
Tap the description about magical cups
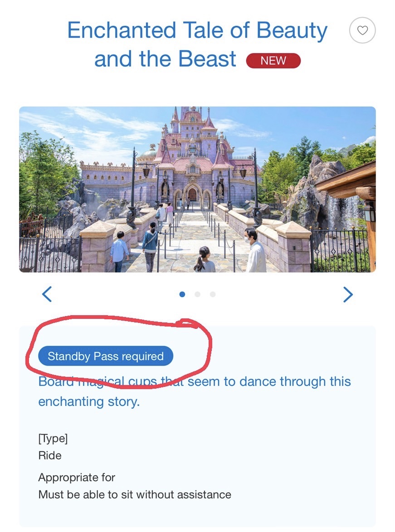click(x=195, y=391)
